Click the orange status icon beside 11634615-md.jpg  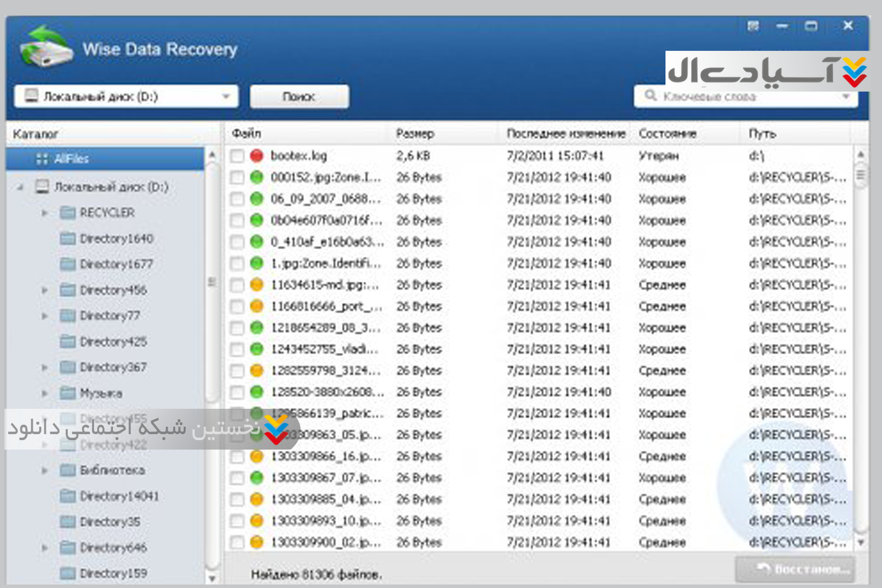pyautogui.click(x=256, y=285)
